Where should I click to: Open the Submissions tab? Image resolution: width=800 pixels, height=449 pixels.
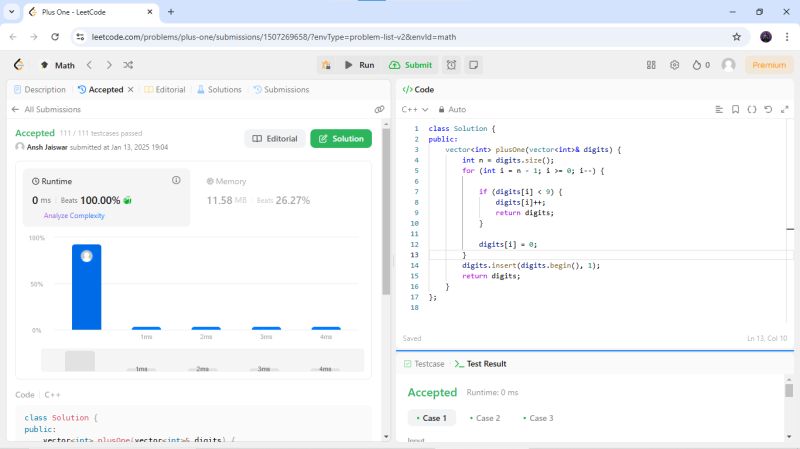(x=281, y=89)
